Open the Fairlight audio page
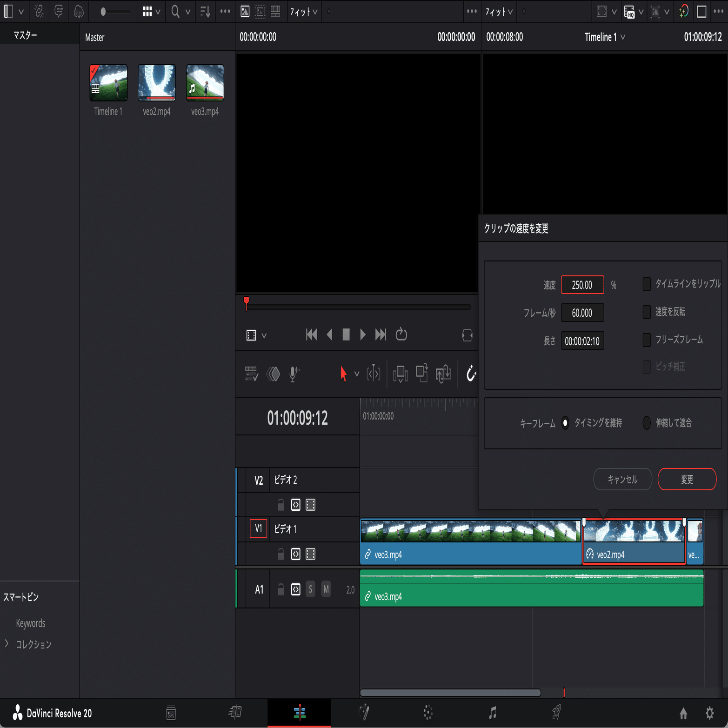This screenshot has width=728, height=728. (492, 712)
